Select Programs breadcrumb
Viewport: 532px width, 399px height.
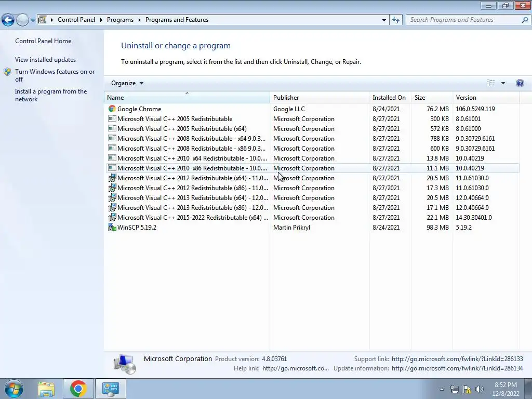tap(120, 20)
